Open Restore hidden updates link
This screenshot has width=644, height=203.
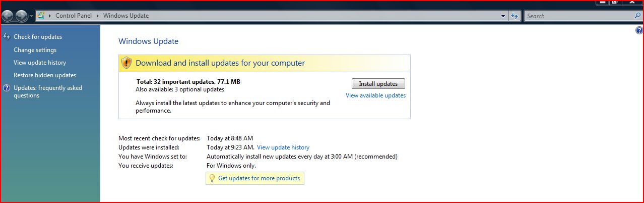45,75
